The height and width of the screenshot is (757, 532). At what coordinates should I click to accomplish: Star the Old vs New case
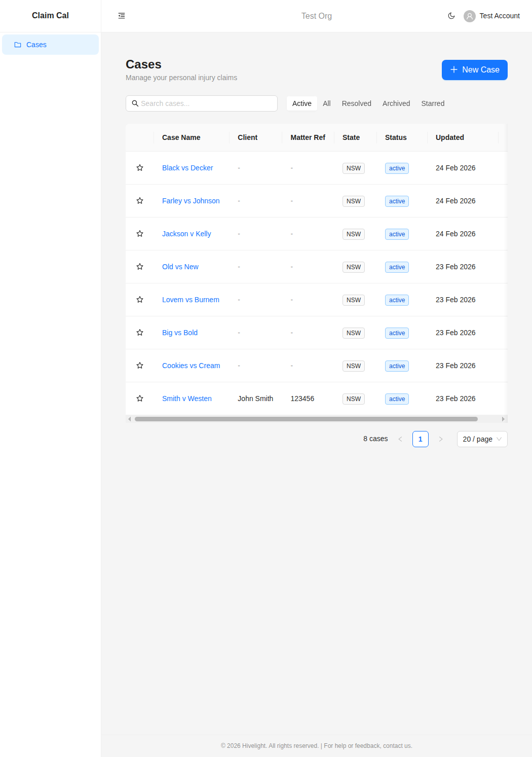click(x=140, y=266)
